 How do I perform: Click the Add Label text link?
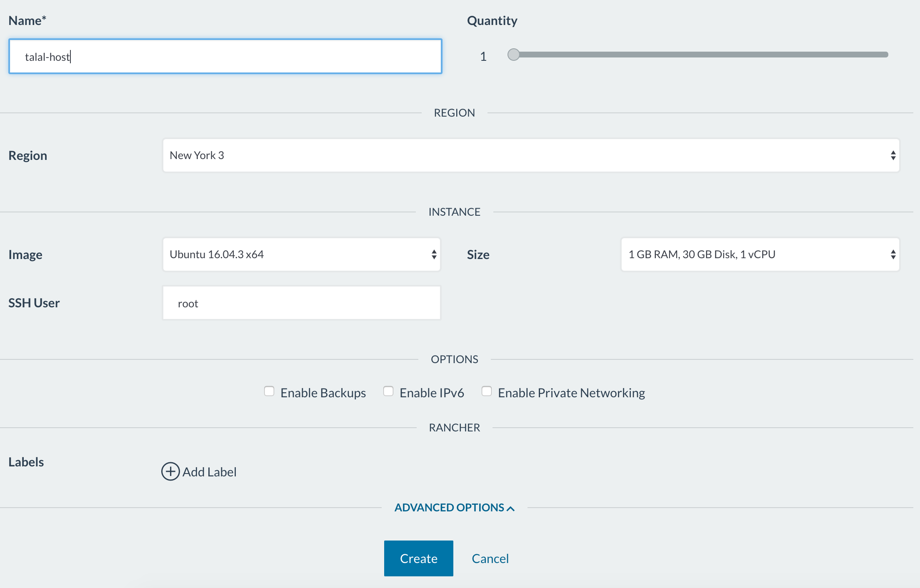click(209, 472)
